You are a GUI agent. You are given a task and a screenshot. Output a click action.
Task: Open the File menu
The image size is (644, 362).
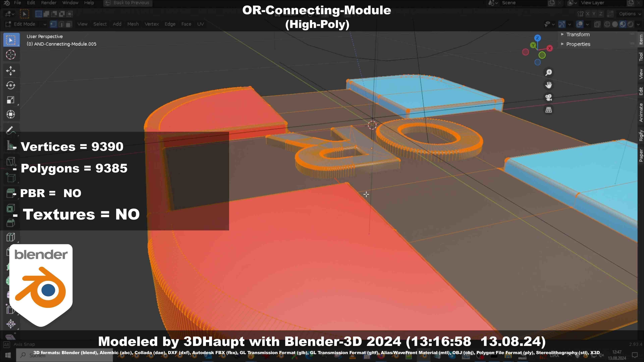[x=17, y=3]
